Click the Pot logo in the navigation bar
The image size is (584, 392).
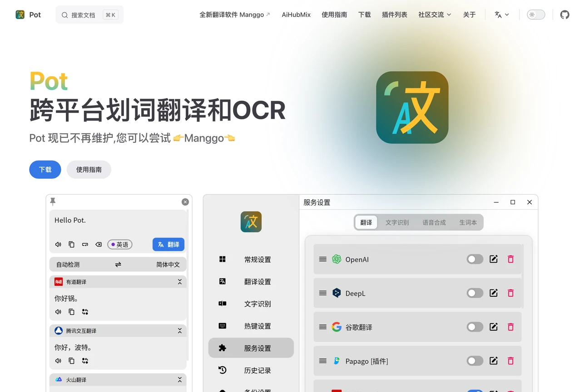20,15
